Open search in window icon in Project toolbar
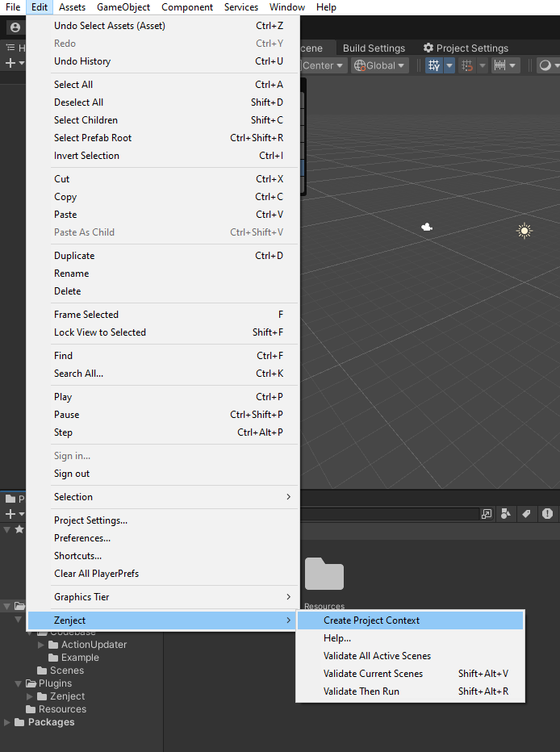The width and height of the screenshot is (560, 752). [487, 514]
